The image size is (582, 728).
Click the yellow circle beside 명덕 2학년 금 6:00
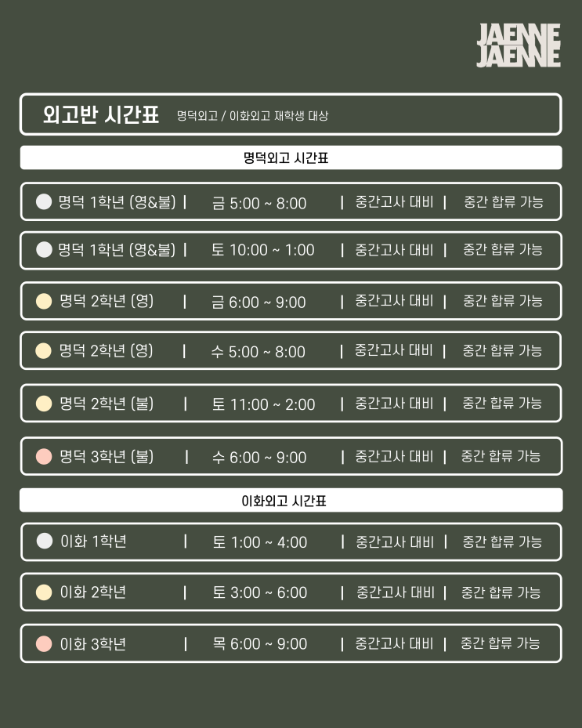pos(45,301)
